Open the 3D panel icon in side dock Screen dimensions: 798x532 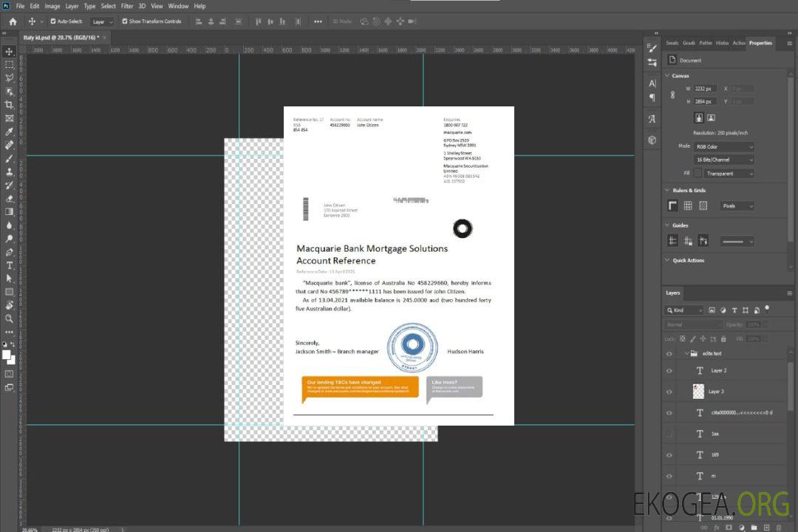coord(652,140)
